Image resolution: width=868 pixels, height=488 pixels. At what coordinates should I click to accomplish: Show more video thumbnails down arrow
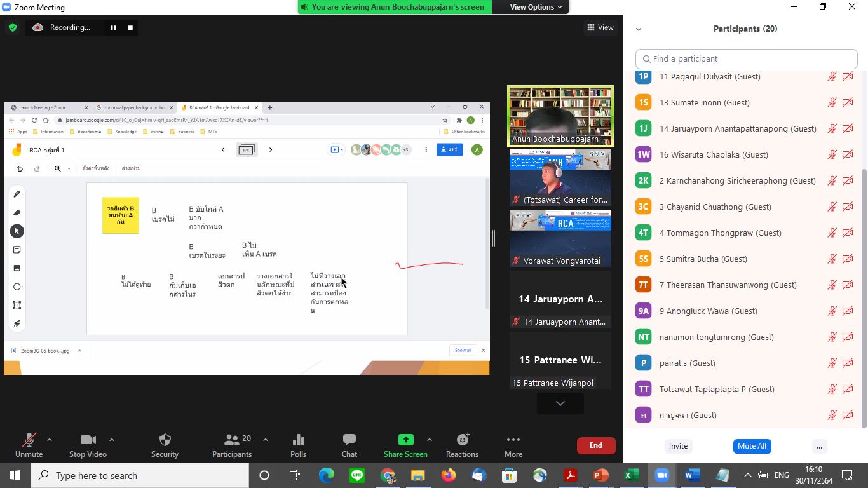(x=560, y=403)
